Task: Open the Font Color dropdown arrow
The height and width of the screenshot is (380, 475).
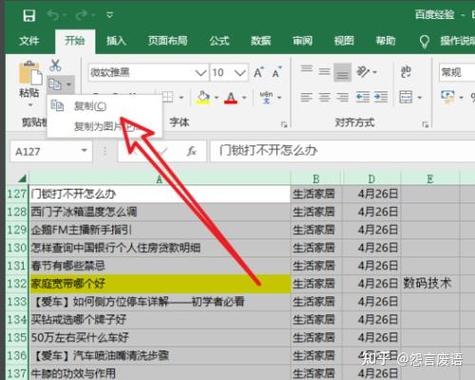Action: click(244, 98)
